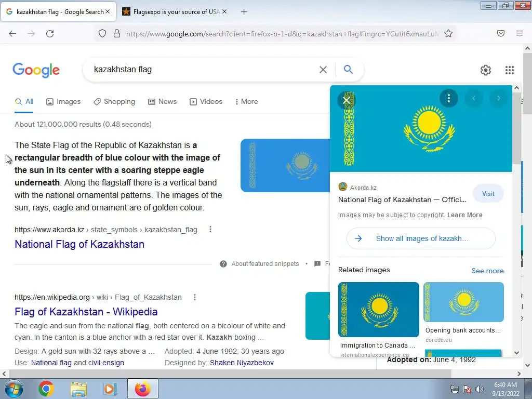
Task: Click See more related images link
Action: coord(487,271)
